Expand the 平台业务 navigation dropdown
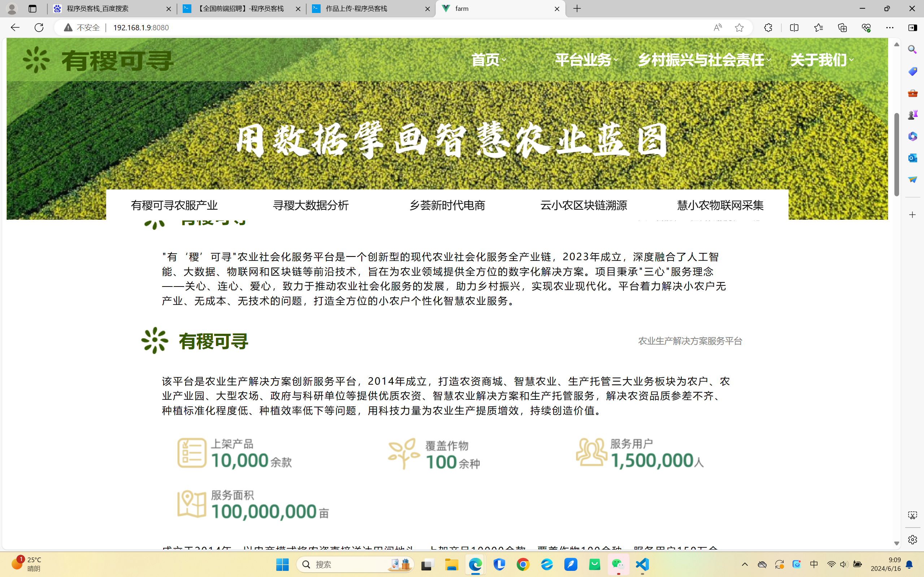This screenshot has height=577, width=924. pyautogui.click(x=586, y=60)
